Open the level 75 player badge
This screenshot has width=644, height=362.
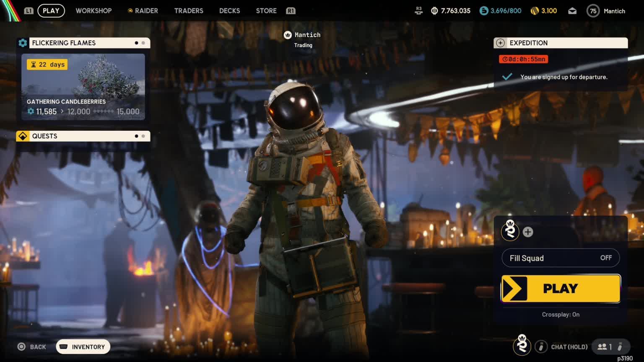[x=593, y=11]
